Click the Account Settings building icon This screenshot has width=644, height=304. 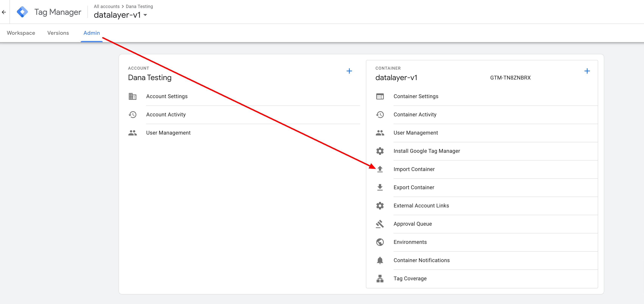[x=133, y=96]
